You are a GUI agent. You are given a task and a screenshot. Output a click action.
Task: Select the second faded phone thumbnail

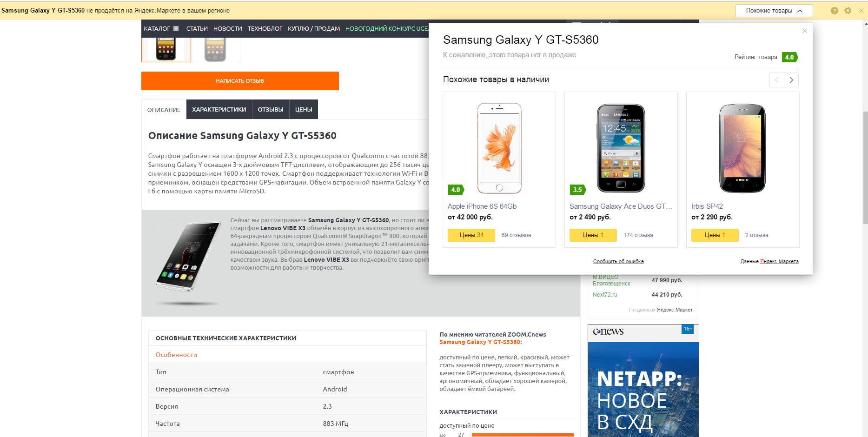(x=215, y=49)
